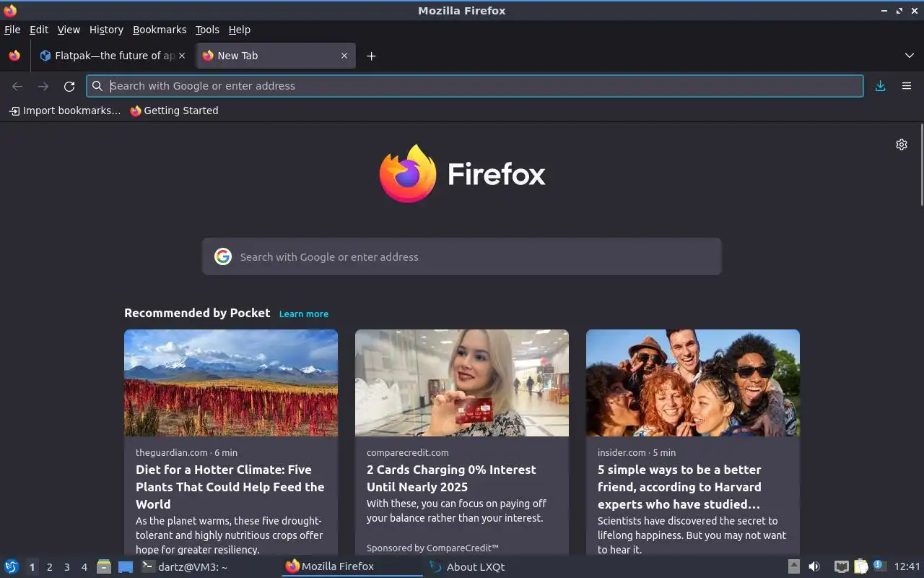Click Import bookmarks... in bookmarks toolbar
924x578 pixels.
(64, 111)
